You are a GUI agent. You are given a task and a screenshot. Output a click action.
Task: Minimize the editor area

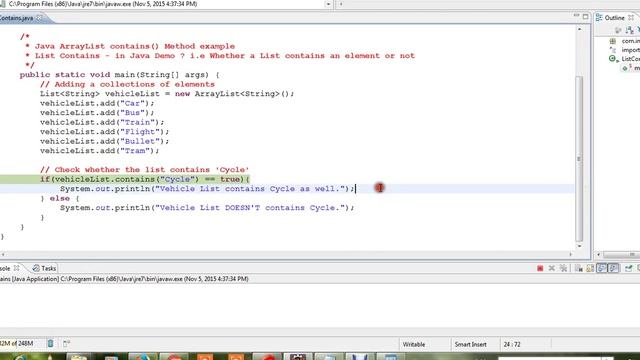[576, 16]
